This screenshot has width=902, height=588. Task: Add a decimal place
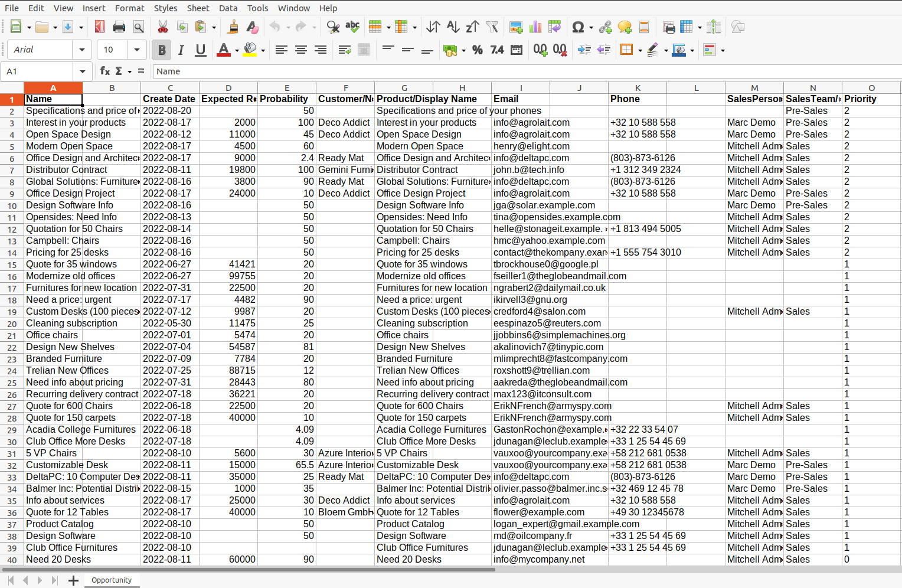click(x=540, y=50)
